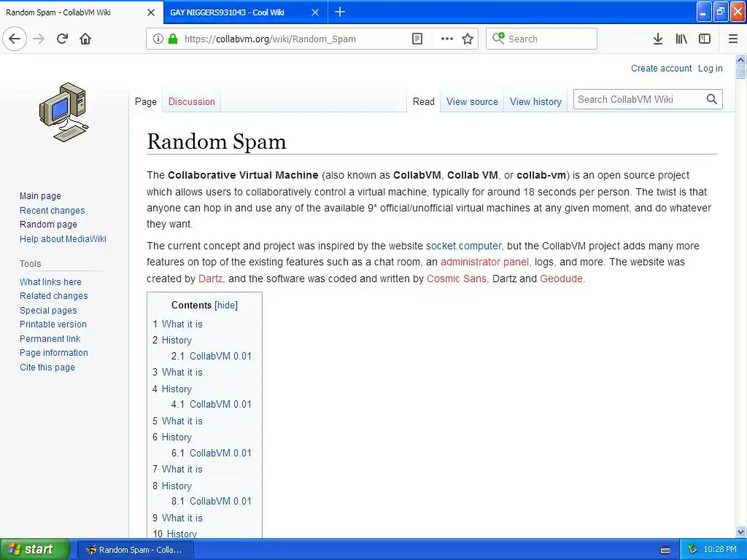Go to Random page link
Image resolution: width=747 pixels, height=560 pixels.
click(x=48, y=225)
